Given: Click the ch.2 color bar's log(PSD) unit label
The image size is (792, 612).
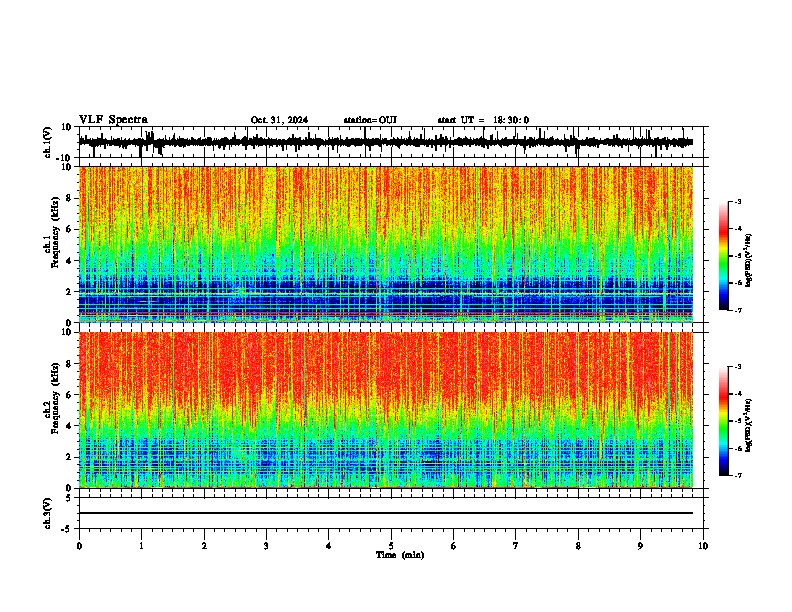Looking at the screenshot, I should click(749, 425).
